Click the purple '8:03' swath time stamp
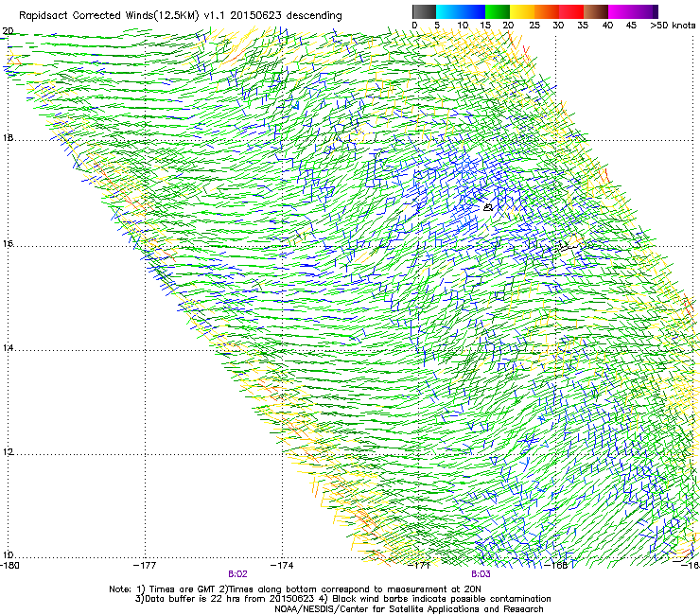This screenshot has width=700, height=615. pyautogui.click(x=481, y=574)
